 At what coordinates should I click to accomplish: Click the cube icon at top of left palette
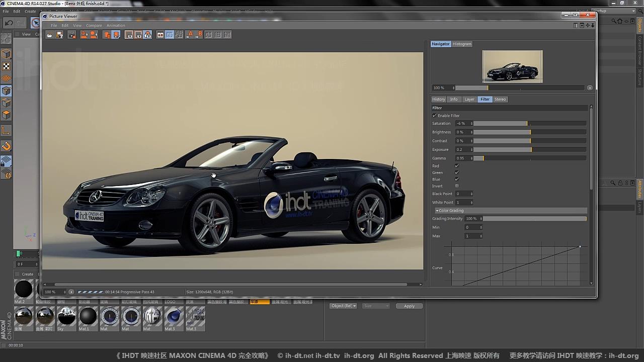[6, 54]
